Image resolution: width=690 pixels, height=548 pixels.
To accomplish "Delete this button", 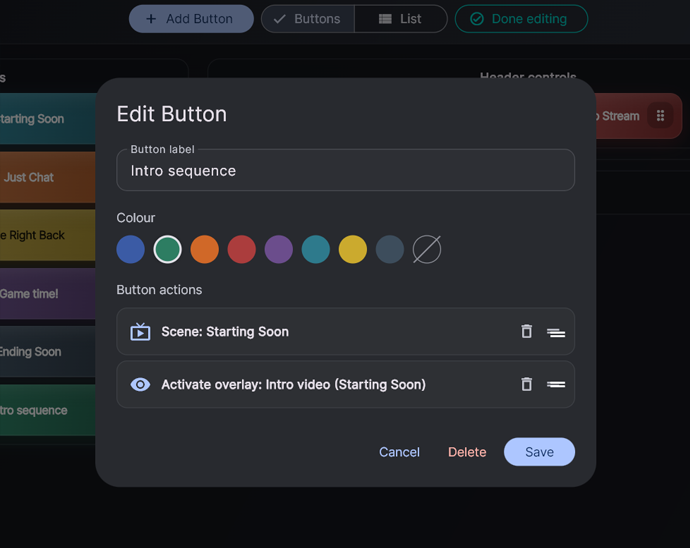I will click(467, 452).
